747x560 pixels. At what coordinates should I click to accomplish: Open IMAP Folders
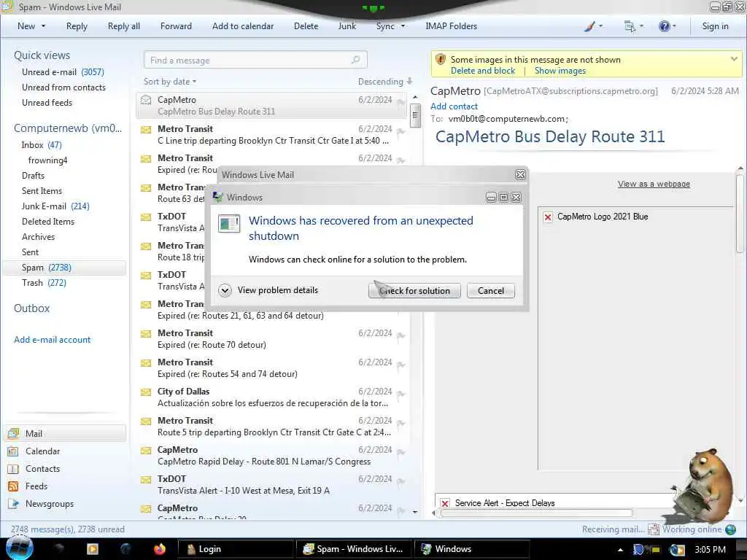point(451,26)
